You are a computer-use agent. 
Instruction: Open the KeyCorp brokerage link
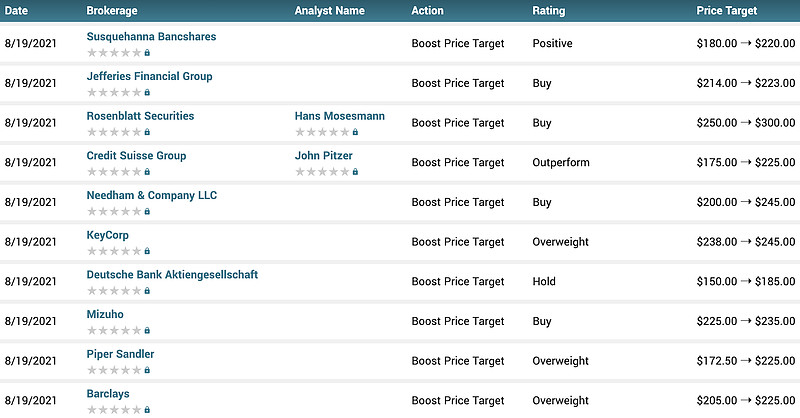pyautogui.click(x=108, y=235)
